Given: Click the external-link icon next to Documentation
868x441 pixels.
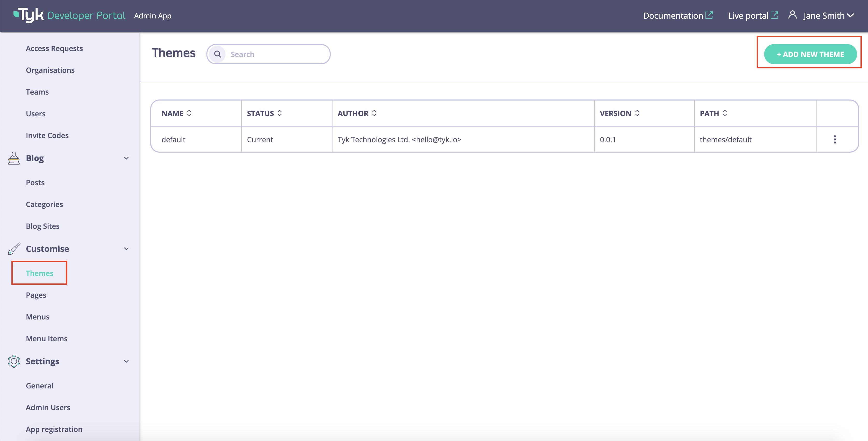Looking at the screenshot, I should (709, 15).
